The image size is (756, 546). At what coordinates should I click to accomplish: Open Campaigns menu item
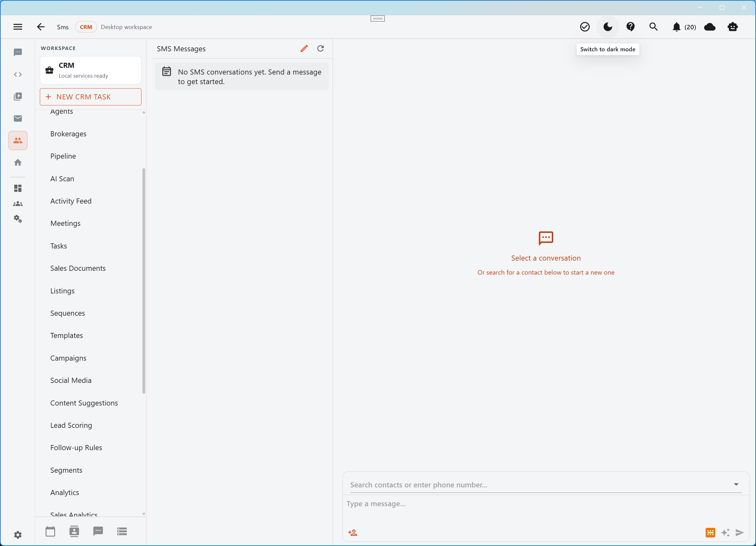point(68,358)
